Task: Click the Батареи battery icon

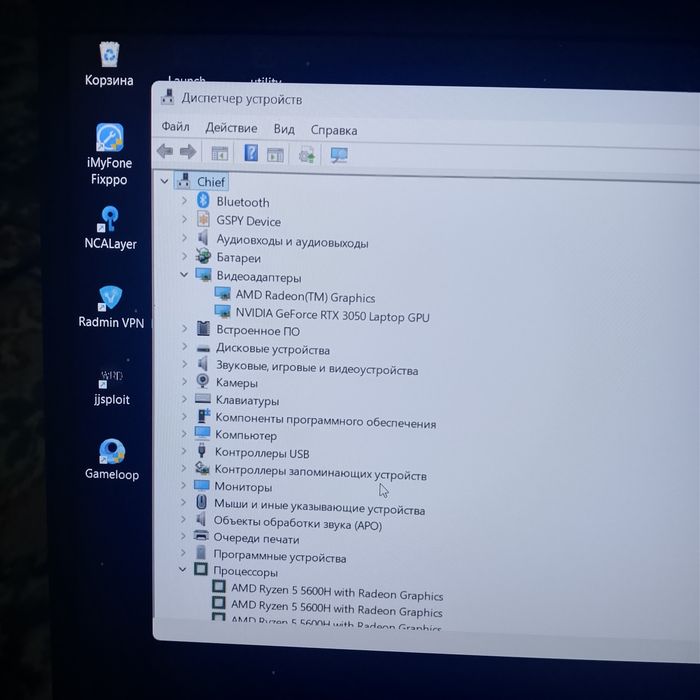Action: click(x=203, y=256)
